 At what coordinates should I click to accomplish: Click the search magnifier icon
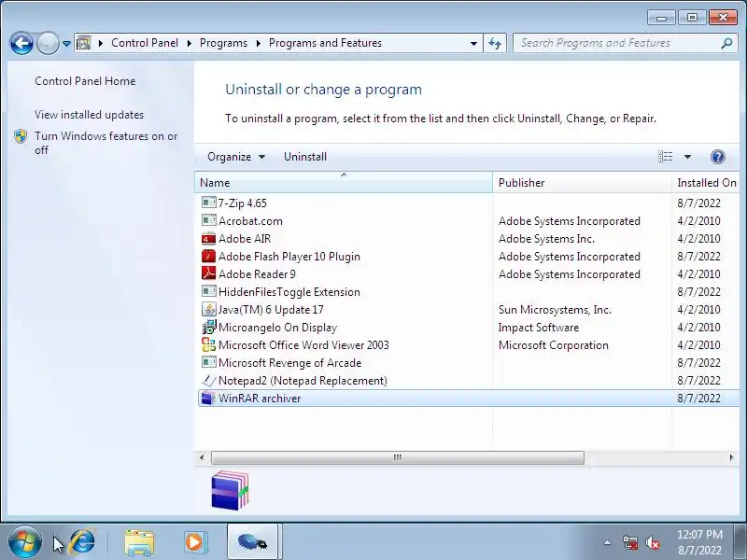(726, 43)
